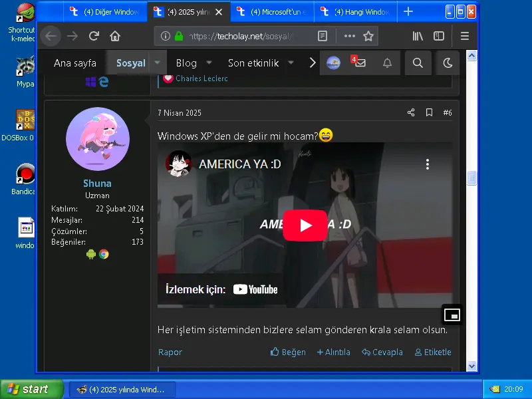
Task: Open the Shuna username link
Action: pyautogui.click(x=97, y=184)
